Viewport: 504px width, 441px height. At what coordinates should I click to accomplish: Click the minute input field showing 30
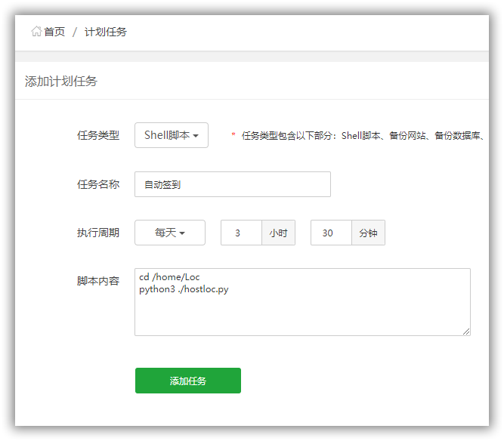[x=331, y=233]
